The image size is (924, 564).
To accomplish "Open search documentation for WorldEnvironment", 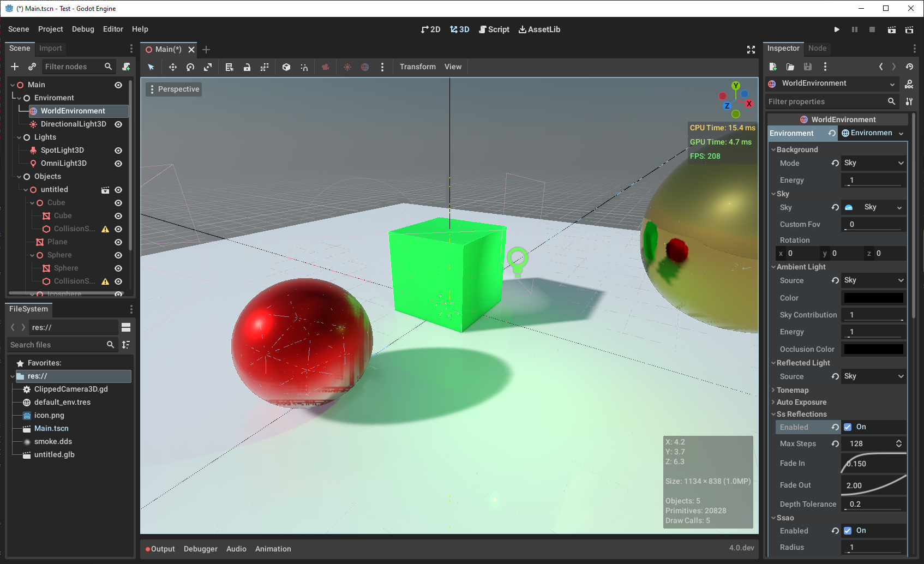I will 909,83.
